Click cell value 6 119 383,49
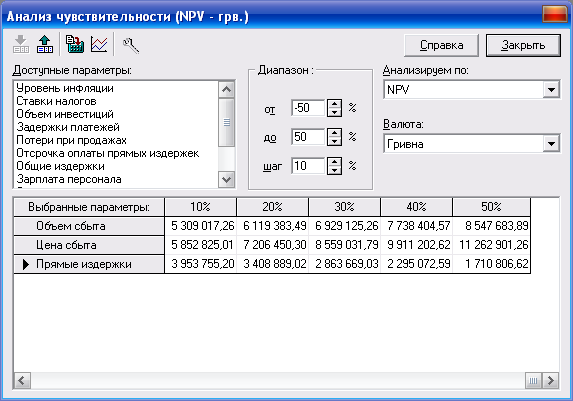This screenshot has height=401, width=573. [x=273, y=226]
